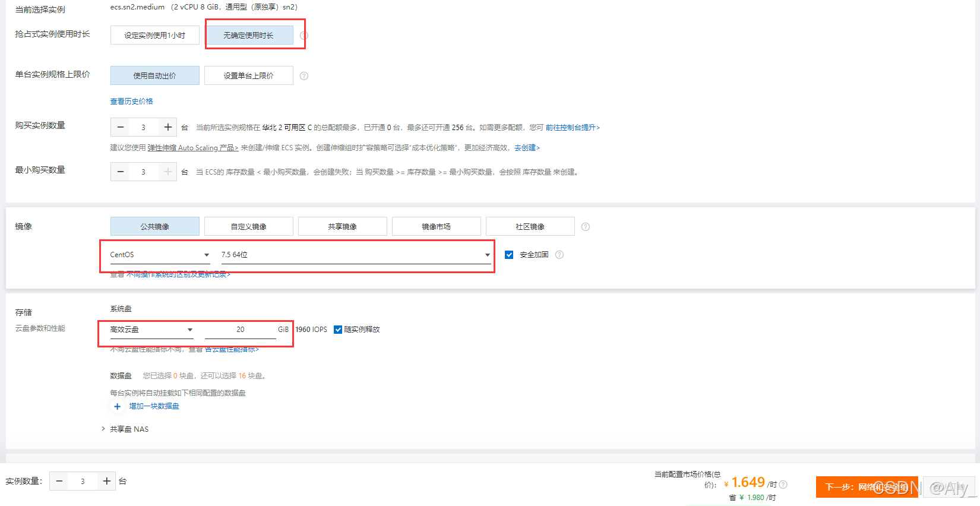Screen dimensions: 980x506
Task: Open help icon beside 社区镜像
Action: [x=586, y=227]
